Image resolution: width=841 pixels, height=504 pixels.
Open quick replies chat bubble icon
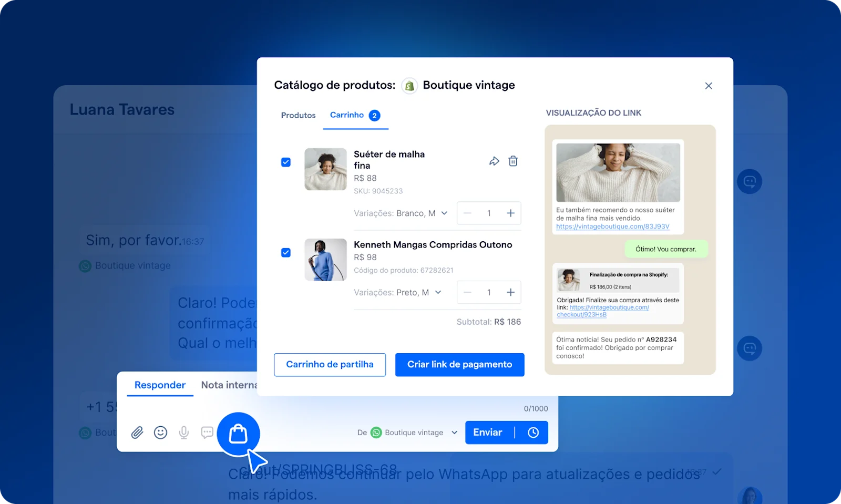coord(207,433)
